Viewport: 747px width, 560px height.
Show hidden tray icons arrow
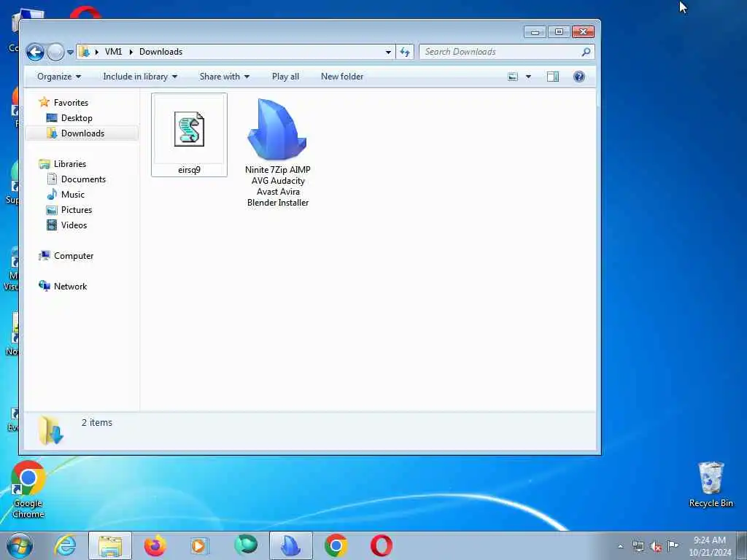tap(620, 546)
